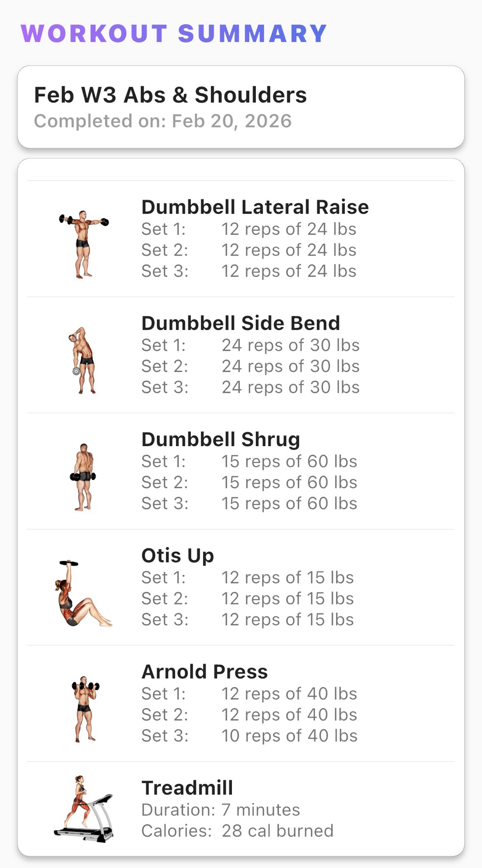Screen dimensions: 482x868
Task: Click the Treadmill heading
Action: click(187, 788)
